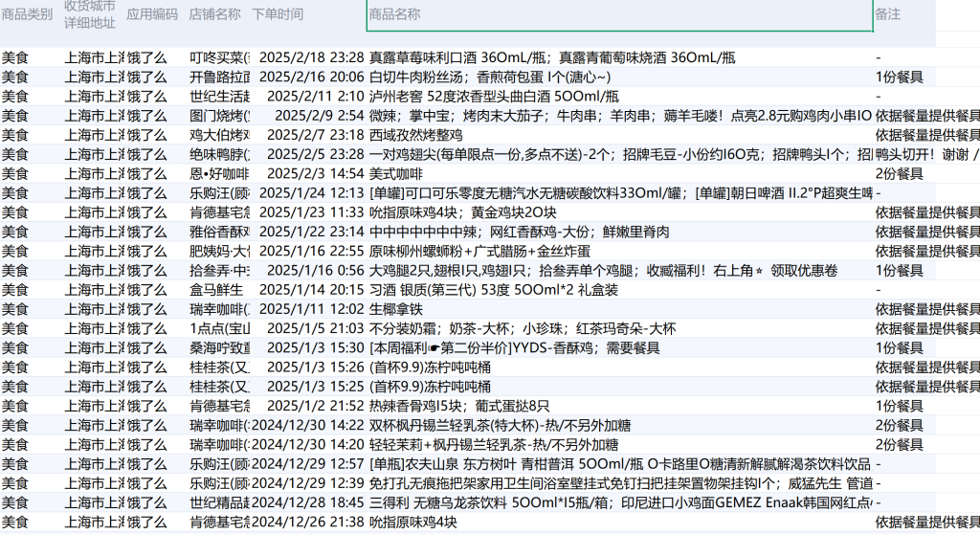Click the YYDS-香酥鸡 product cell
The width and height of the screenshot is (980, 534).
pyautogui.click(x=619, y=348)
